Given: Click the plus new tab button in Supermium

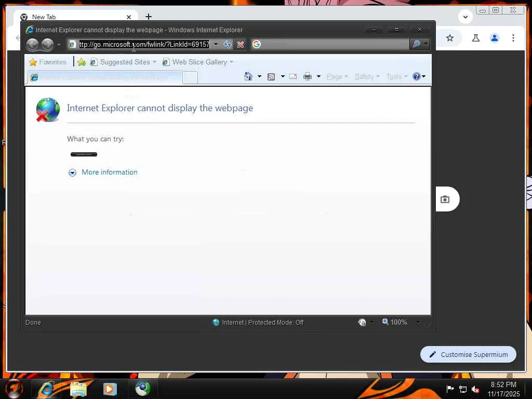Looking at the screenshot, I should click(x=149, y=16).
